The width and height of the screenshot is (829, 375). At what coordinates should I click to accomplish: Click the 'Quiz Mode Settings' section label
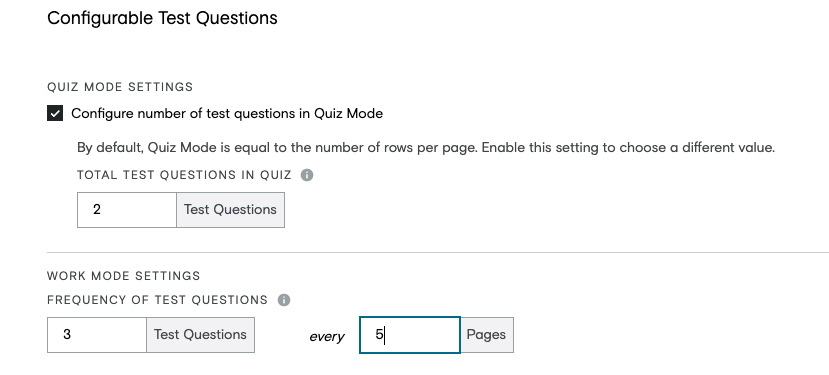pyautogui.click(x=120, y=87)
